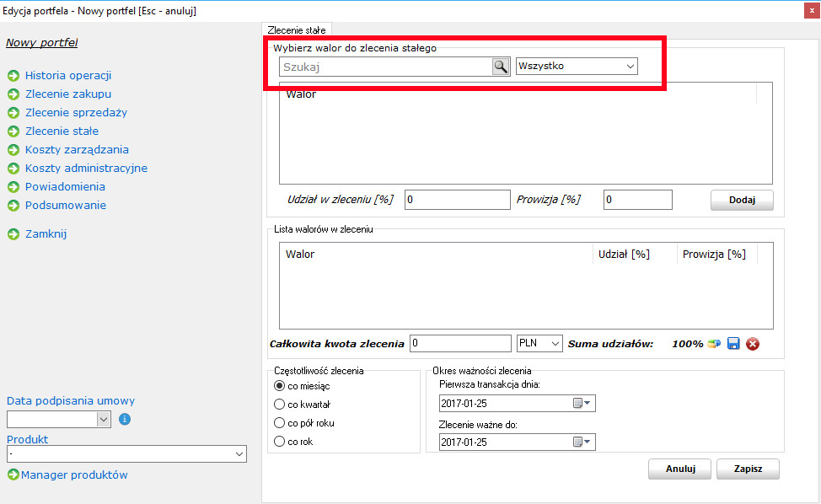Choose 'co kwartał' radio button
The image size is (821, 504).
pos(280,404)
